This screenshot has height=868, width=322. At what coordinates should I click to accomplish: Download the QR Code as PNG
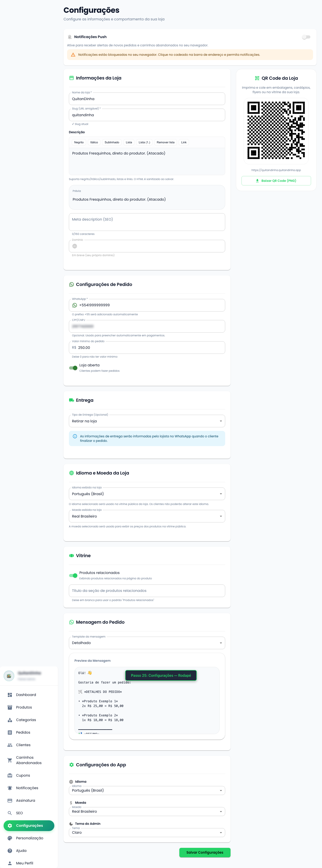point(276,180)
